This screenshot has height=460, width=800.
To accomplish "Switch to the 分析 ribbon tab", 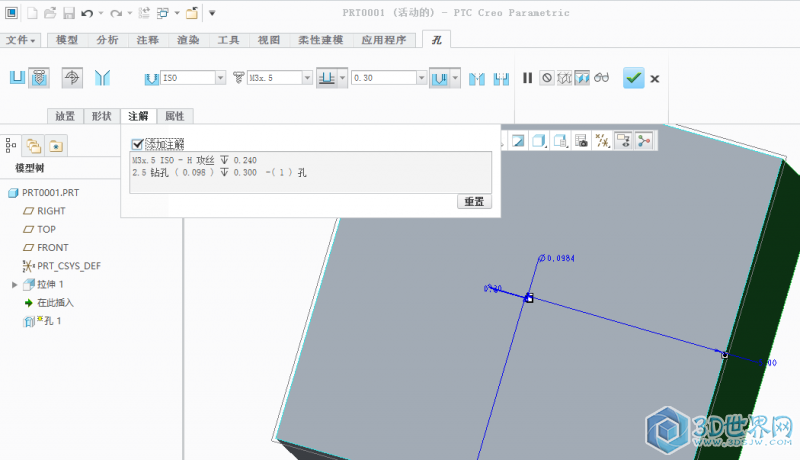I will (x=108, y=40).
